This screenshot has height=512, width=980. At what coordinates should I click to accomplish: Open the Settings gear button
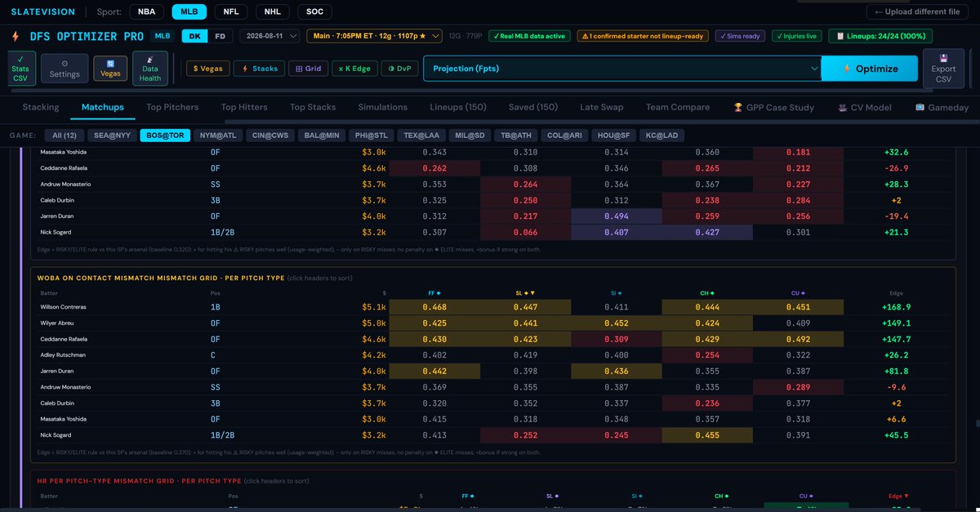pyautogui.click(x=65, y=69)
